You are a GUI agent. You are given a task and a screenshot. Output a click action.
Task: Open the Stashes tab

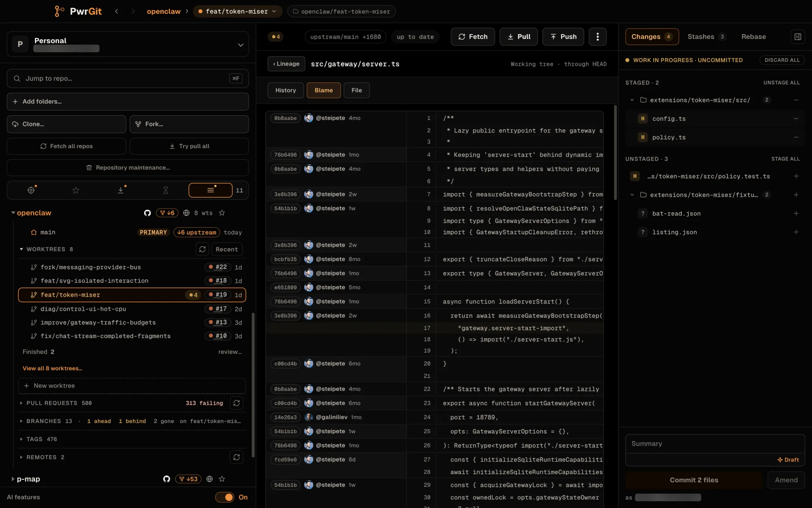706,37
